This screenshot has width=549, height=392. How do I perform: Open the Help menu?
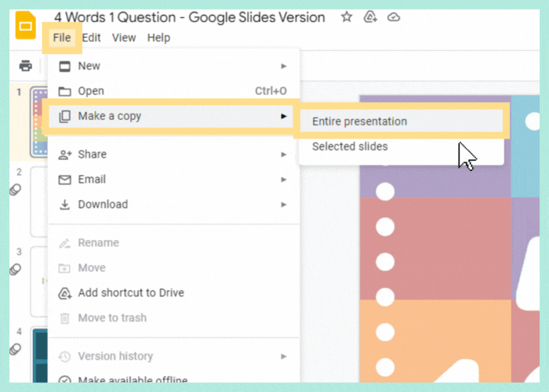pyautogui.click(x=158, y=38)
